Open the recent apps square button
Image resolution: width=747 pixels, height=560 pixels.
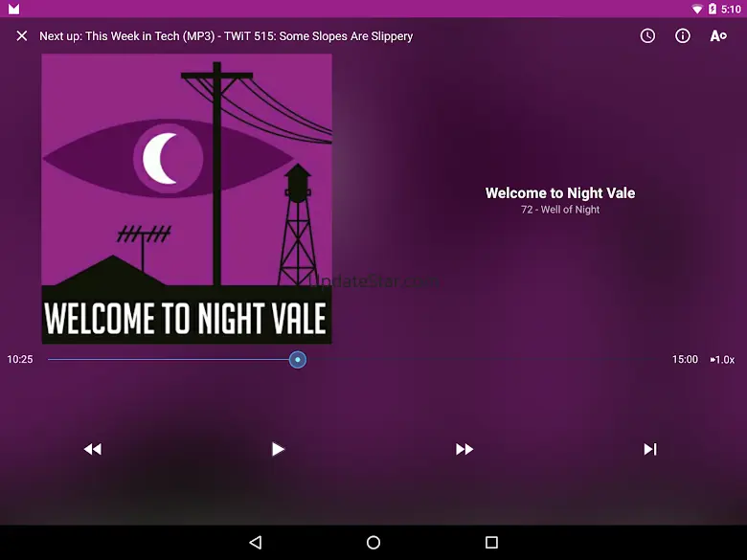click(491, 543)
